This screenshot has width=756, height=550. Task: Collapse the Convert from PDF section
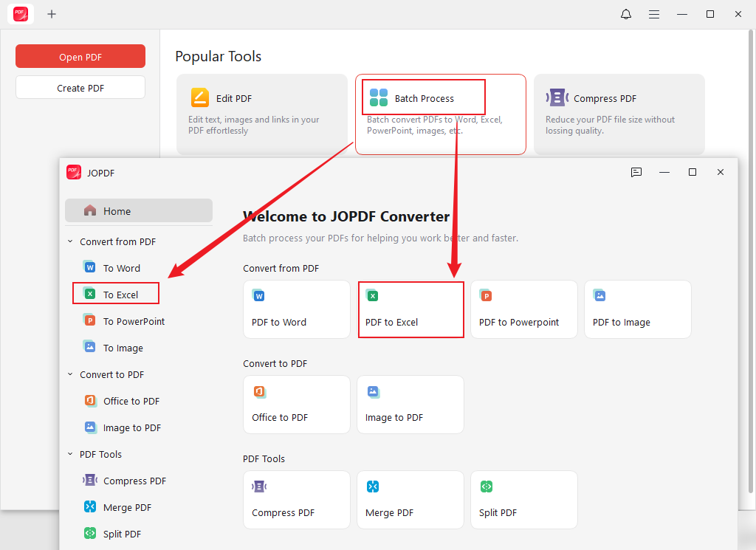70,241
